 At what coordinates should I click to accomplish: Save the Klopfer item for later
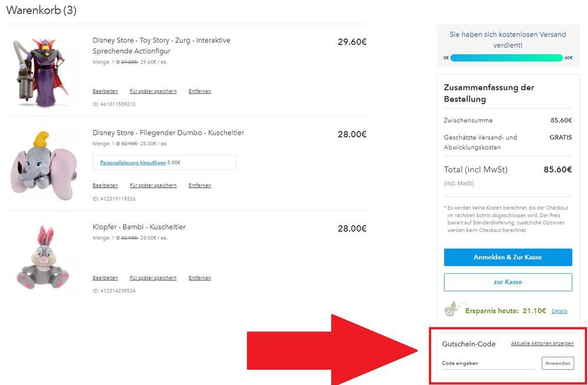[153, 278]
